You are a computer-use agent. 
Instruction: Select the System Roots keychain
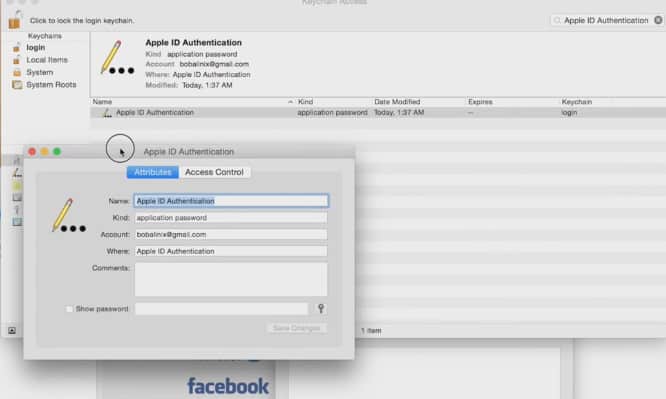point(51,85)
